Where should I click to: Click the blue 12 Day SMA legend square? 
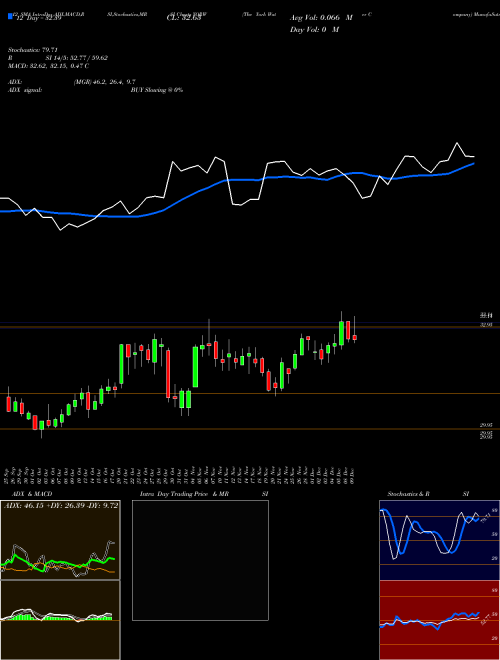10,17
